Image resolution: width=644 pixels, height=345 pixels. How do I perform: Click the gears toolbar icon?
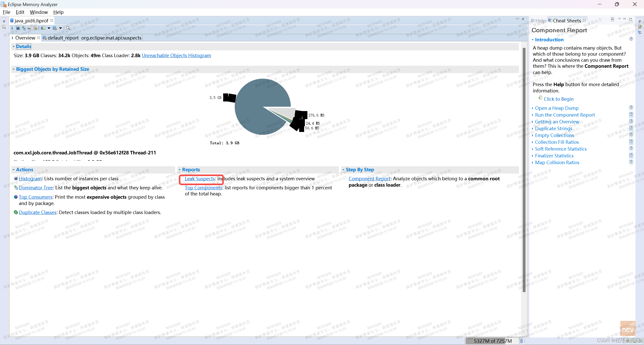35,28
